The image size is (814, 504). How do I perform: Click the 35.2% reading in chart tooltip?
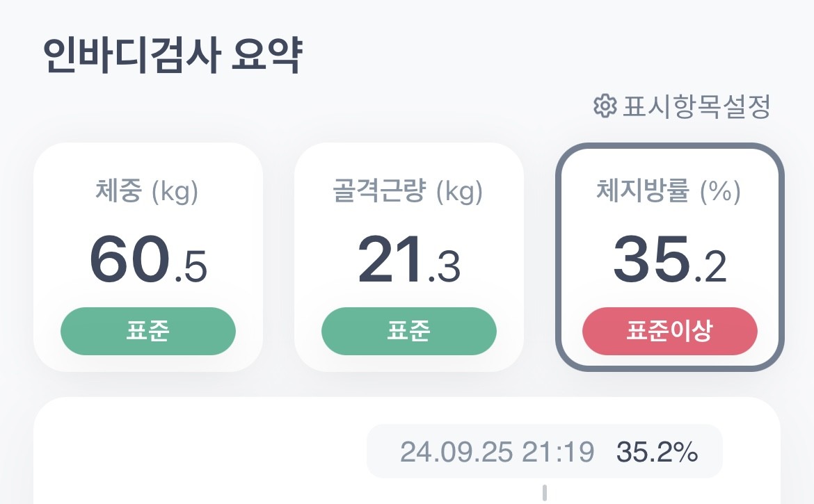coord(657,452)
